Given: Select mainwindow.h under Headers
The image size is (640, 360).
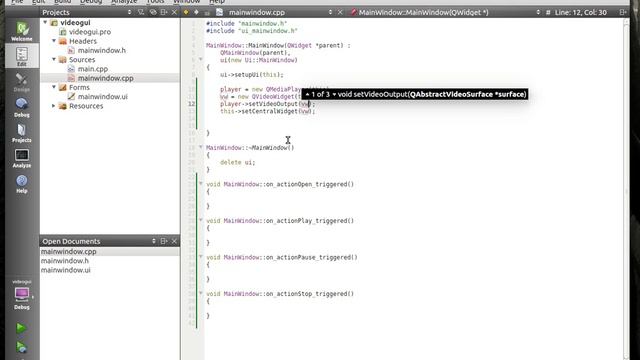Looking at the screenshot, I should [102, 51].
